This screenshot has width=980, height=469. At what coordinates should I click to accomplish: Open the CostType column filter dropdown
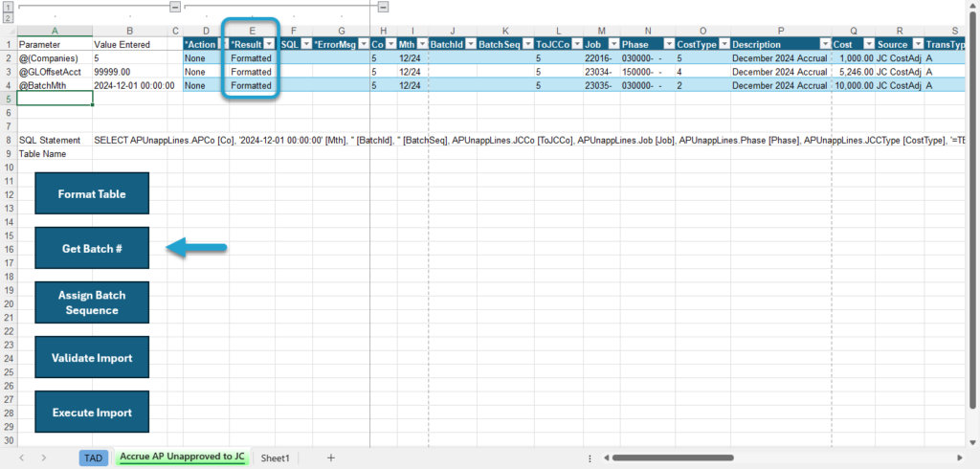click(724, 44)
